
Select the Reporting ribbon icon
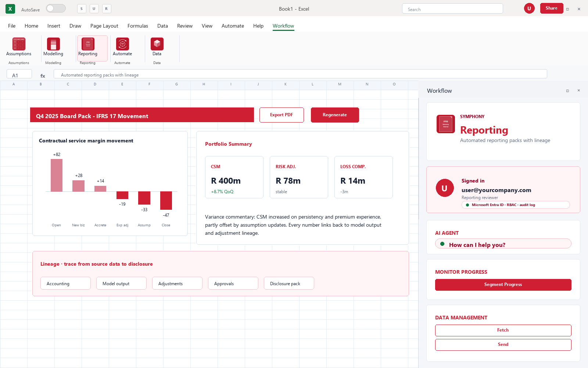coord(88,44)
